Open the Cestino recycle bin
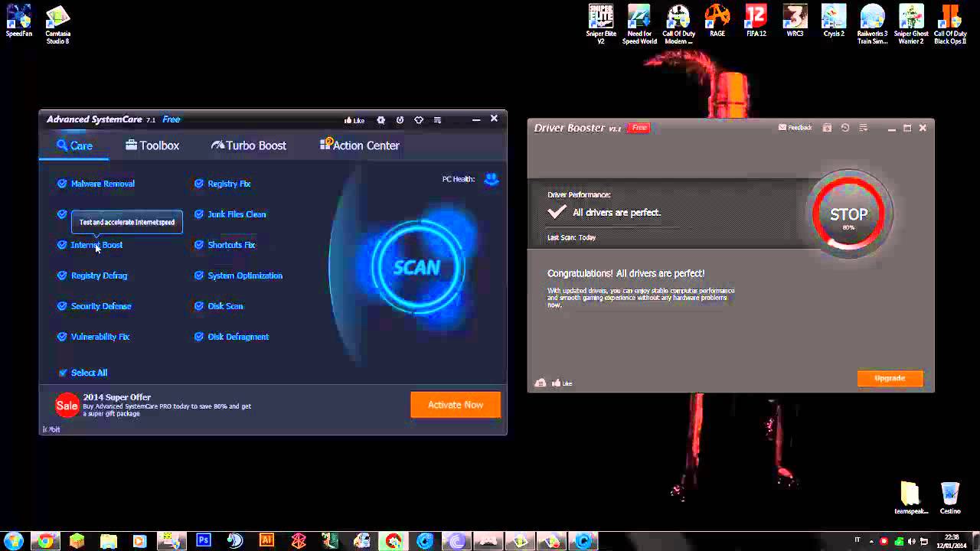 pos(950,498)
